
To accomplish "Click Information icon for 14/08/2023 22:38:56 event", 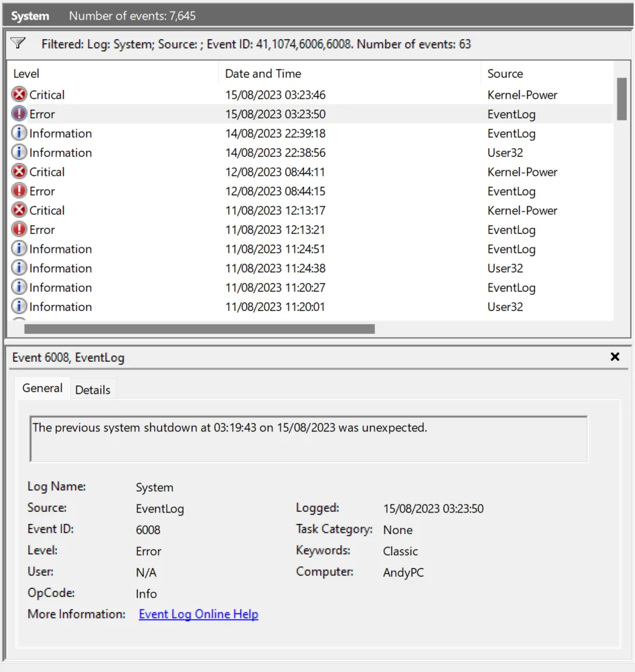I will tap(20, 152).
